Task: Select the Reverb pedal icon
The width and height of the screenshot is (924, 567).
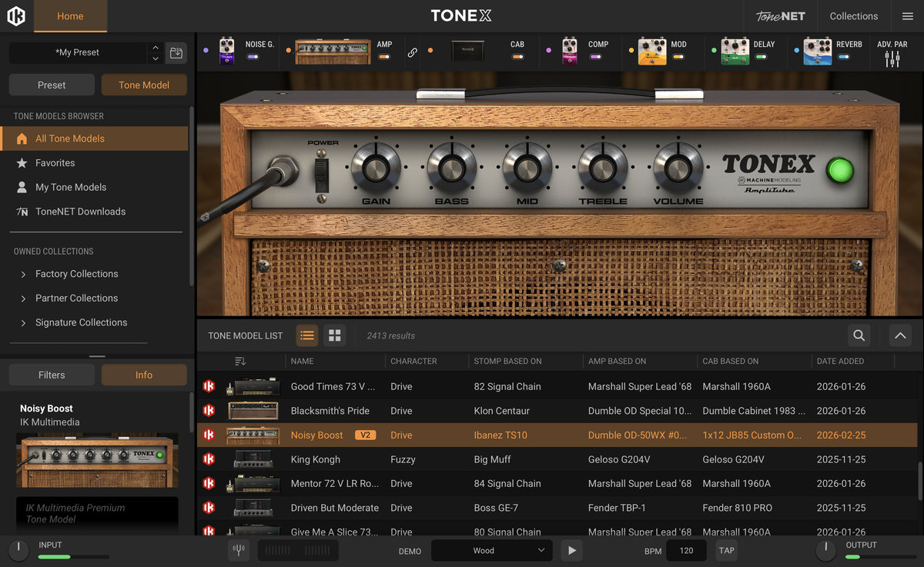Action: [x=818, y=51]
